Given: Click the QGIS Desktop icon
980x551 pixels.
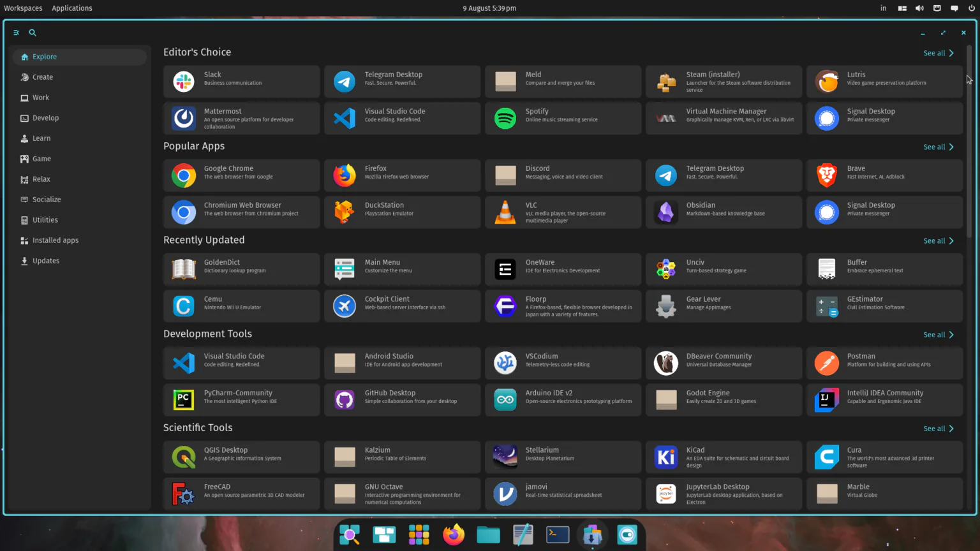Looking at the screenshot, I should (184, 457).
